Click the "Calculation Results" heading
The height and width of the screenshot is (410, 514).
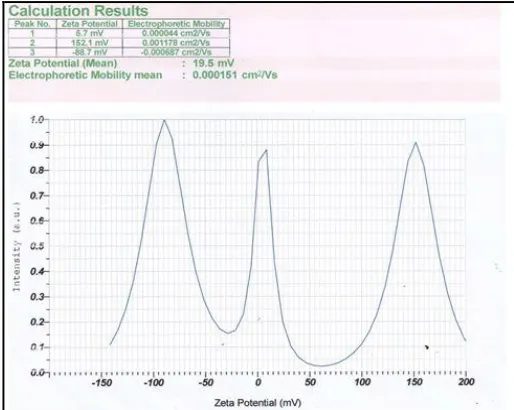pyautogui.click(x=78, y=11)
